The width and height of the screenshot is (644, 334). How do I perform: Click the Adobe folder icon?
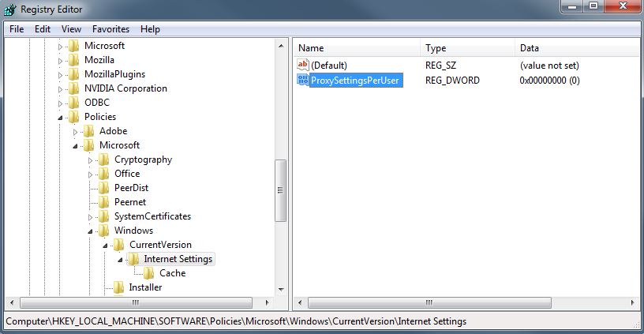[x=88, y=131]
